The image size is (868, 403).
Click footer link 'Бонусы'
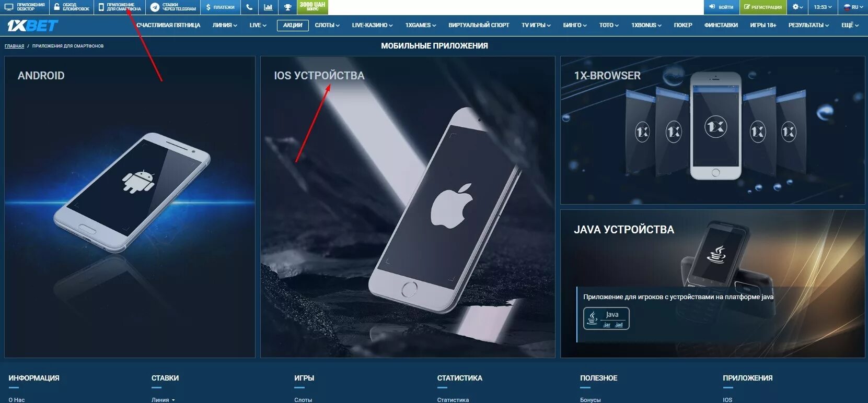(591, 400)
